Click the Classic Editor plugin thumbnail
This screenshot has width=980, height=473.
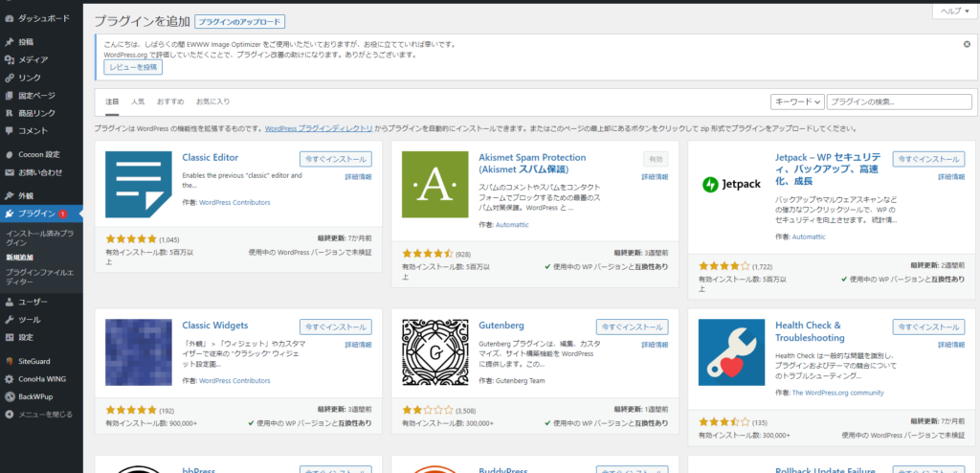point(139,185)
